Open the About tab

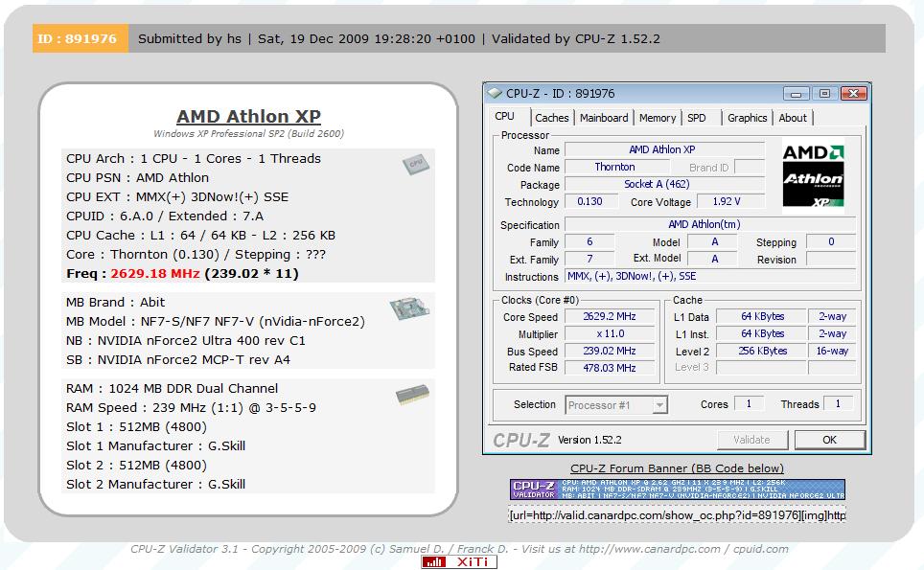pos(793,118)
